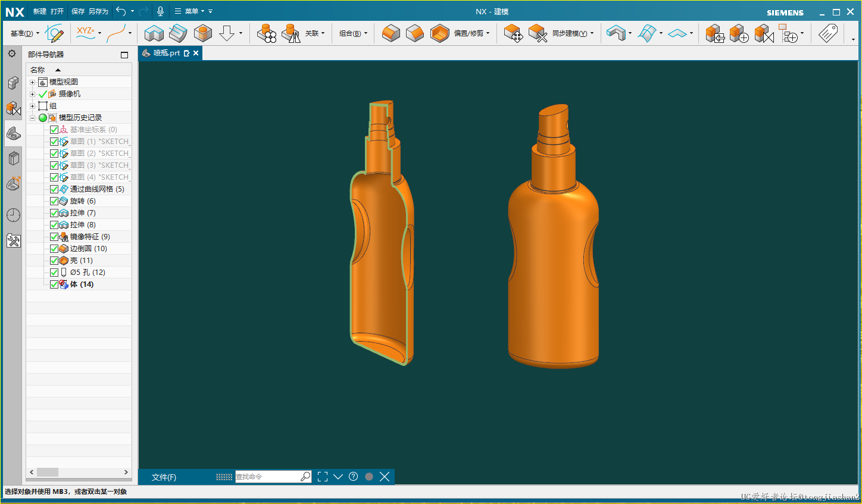Click the Hole feature icon
The width and height of the screenshot is (862, 504).
(203, 33)
